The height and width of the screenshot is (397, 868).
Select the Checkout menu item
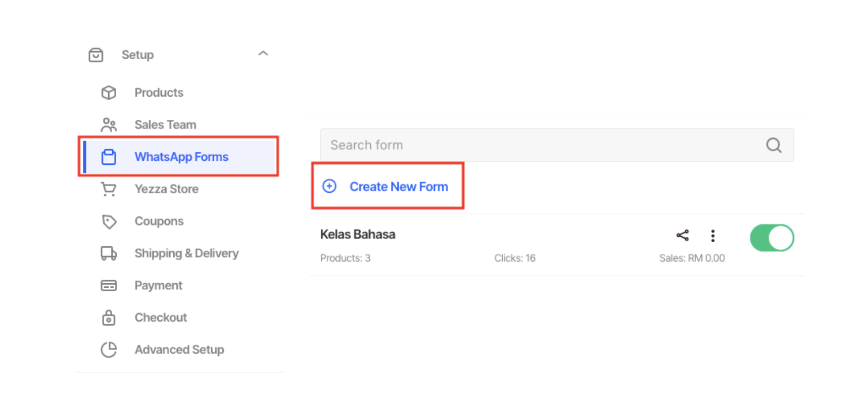(x=161, y=318)
